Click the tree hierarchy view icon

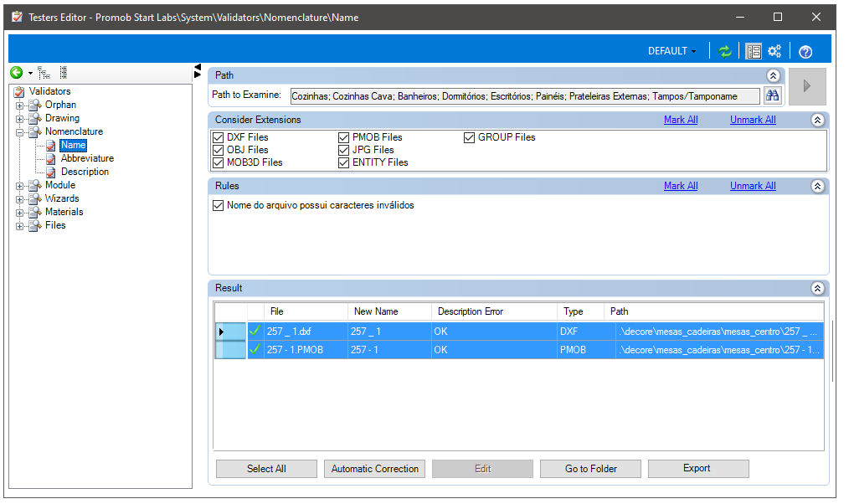[44, 73]
